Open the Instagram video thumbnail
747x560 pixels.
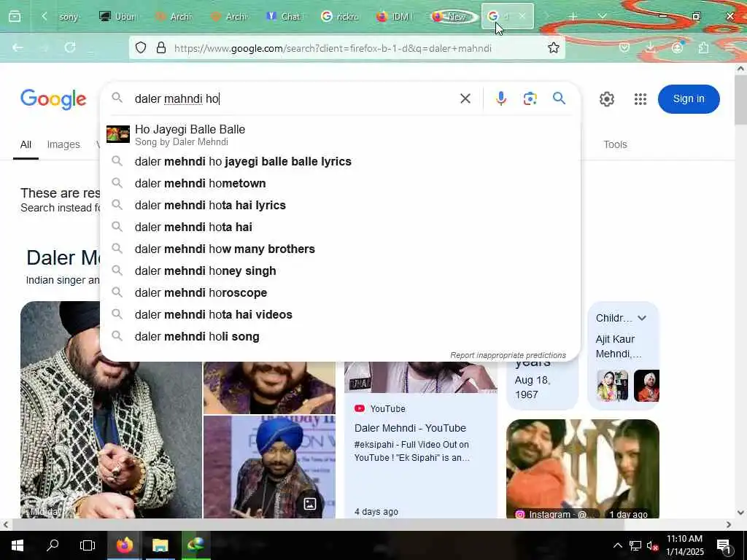(x=583, y=469)
